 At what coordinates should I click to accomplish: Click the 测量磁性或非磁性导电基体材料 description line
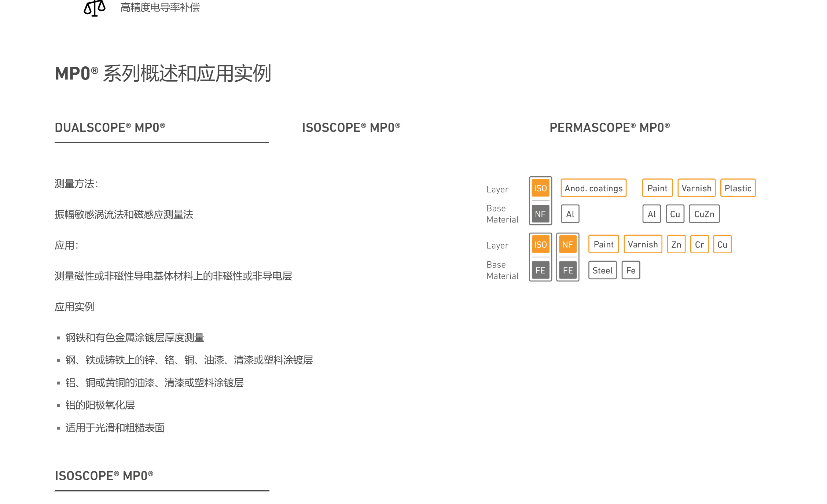coord(173,276)
